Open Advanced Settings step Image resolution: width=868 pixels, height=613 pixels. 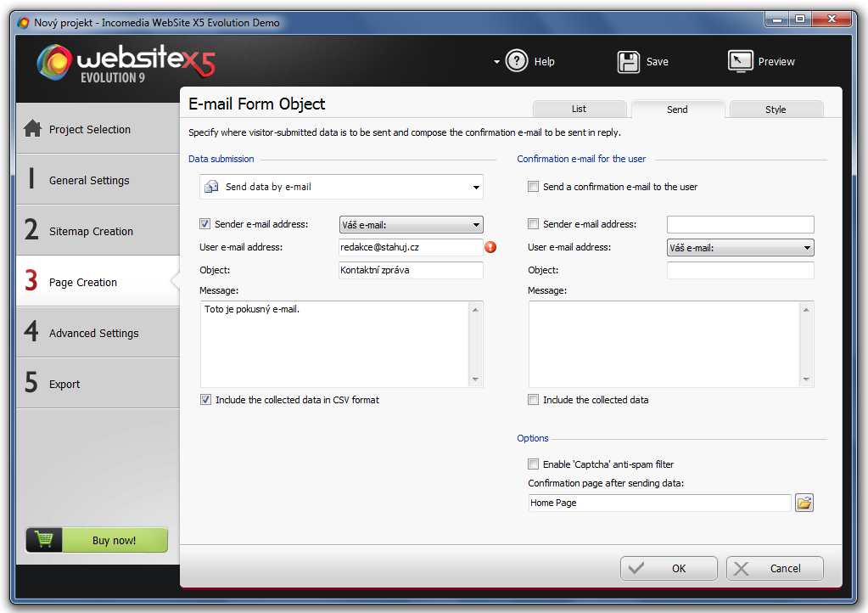pyautogui.click(x=98, y=332)
